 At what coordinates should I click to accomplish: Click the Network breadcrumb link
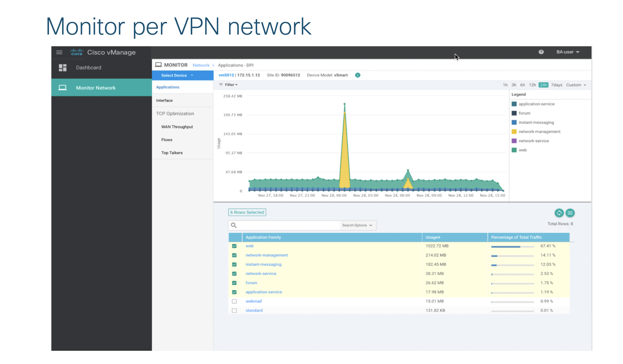pyautogui.click(x=201, y=65)
